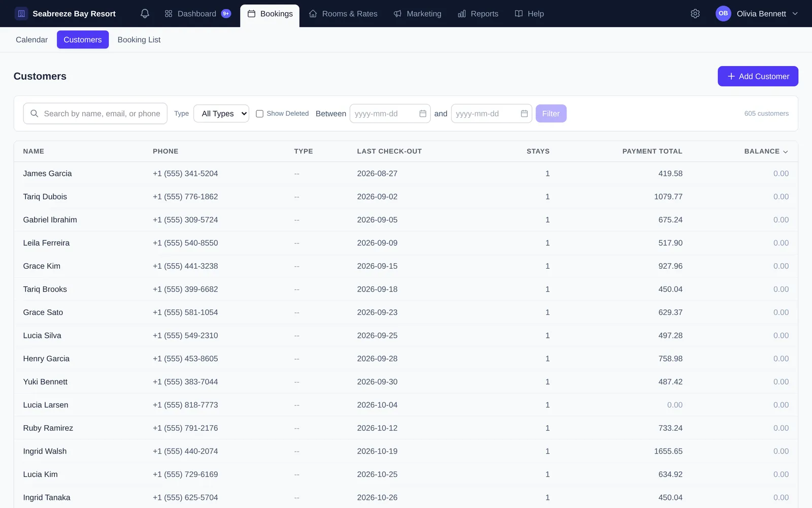Open the Reports menu
This screenshot has width=812, height=508.
(478, 14)
